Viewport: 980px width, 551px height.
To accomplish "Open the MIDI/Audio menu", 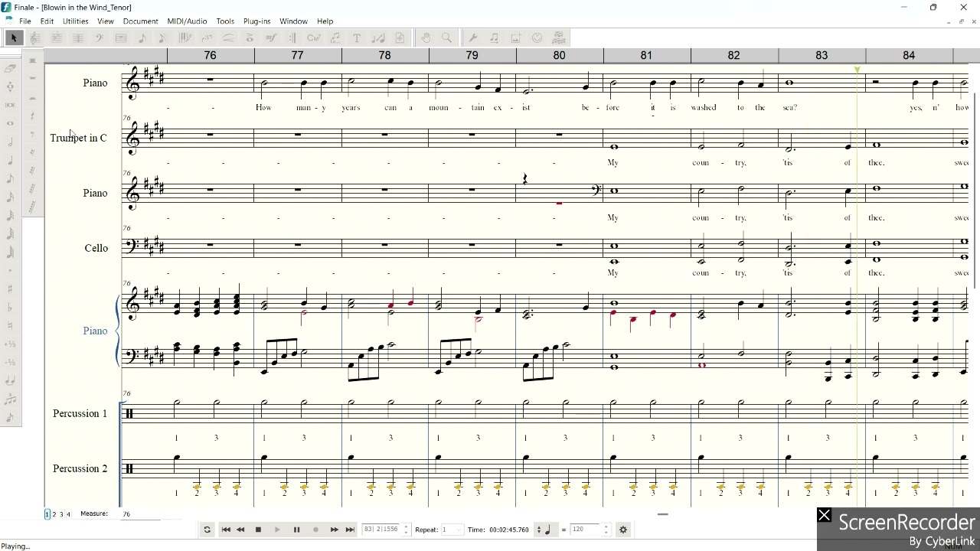I will pos(187,21).
